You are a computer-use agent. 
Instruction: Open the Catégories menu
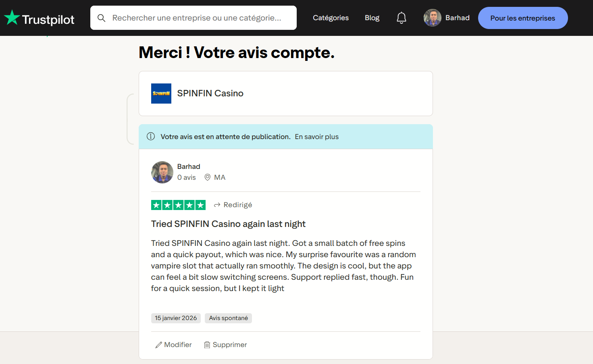331,18
